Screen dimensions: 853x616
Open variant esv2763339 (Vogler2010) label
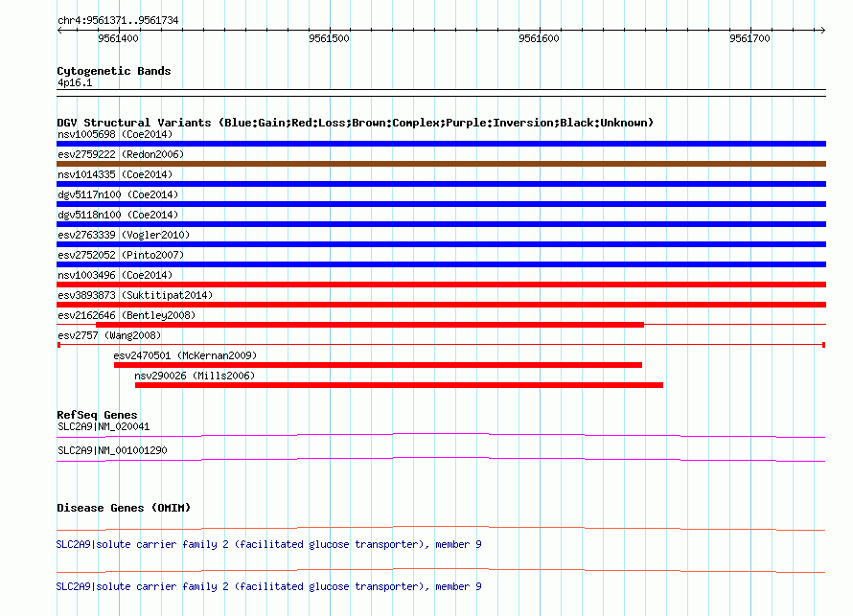click(x=124, y=235)
